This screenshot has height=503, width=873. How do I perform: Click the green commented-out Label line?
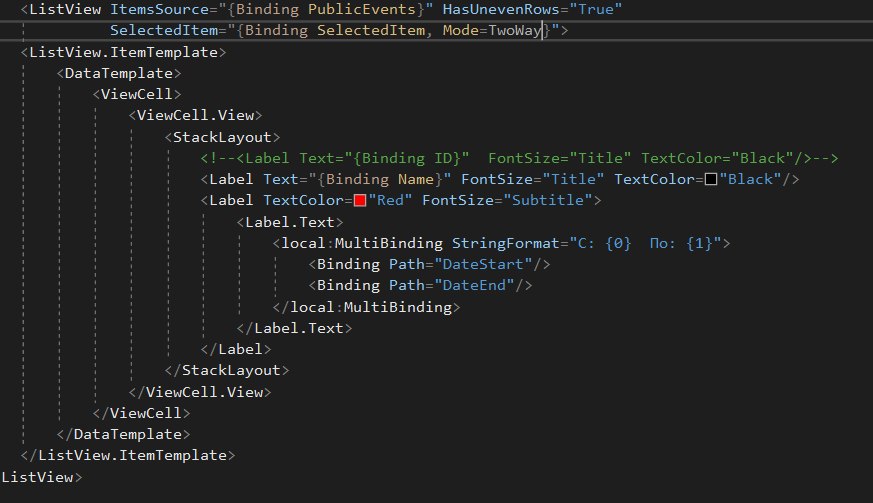pyautogui.click(x=519, y=159)
